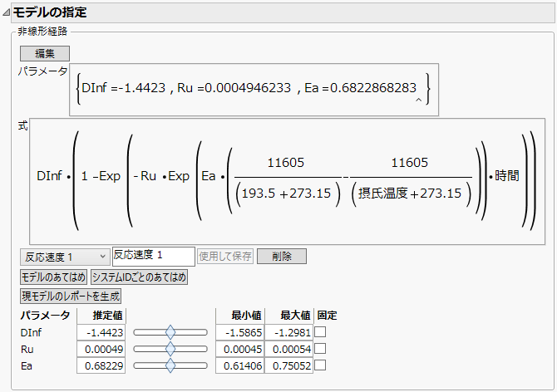This screenshot has height=392, width=557.
Task: Click the 193.5 value in the formula
Action: pos(259,194)
